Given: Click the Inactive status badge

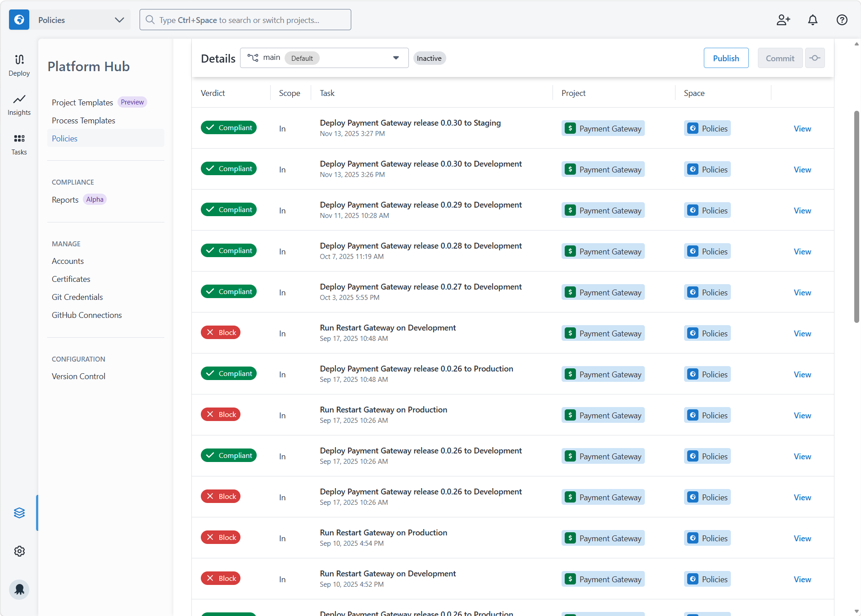Looking at the screenshot, I should 429,58.
